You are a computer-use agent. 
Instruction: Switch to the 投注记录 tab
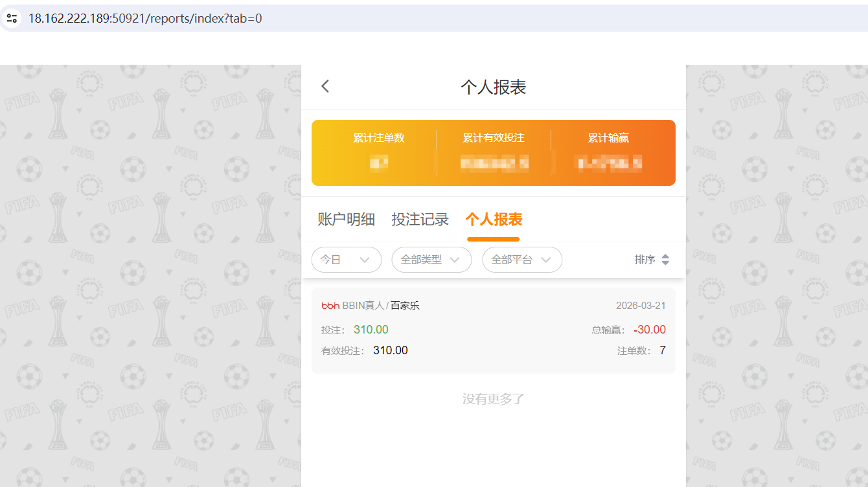click(420, 219)
